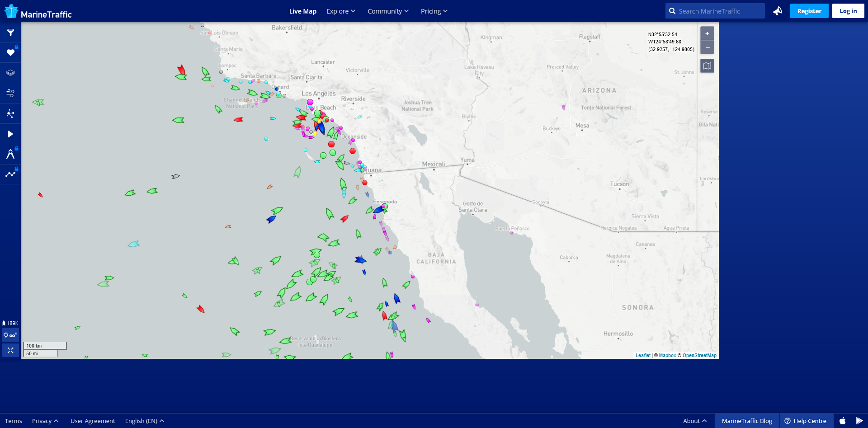Viewport: 868px width, 428px height.
Task: Expand the Pricing menu
Action: click(x=434, y=11)
